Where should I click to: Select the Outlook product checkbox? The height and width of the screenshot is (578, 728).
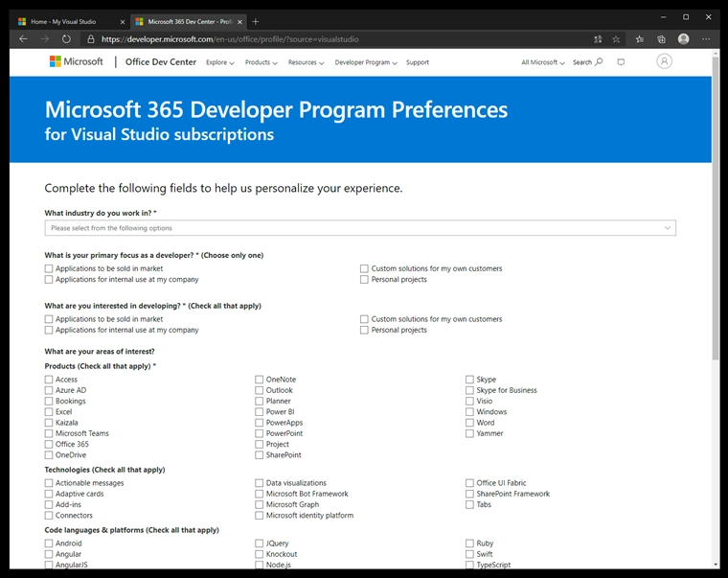[259, 390]
